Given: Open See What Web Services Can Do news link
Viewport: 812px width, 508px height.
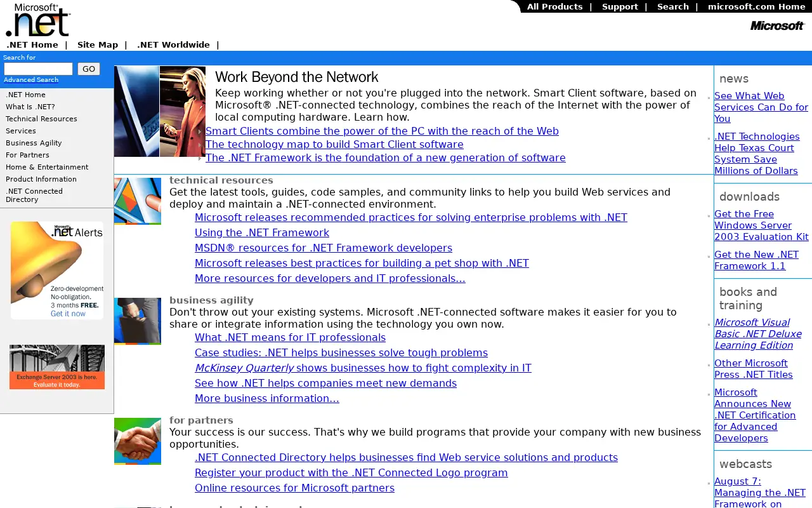Looking at the screenshot, I should click(x=761, y=107).
